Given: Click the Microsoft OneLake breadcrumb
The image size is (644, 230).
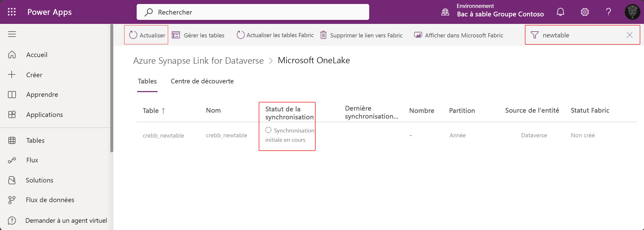Looking at the screenshot, I should (x=313, y=60).
